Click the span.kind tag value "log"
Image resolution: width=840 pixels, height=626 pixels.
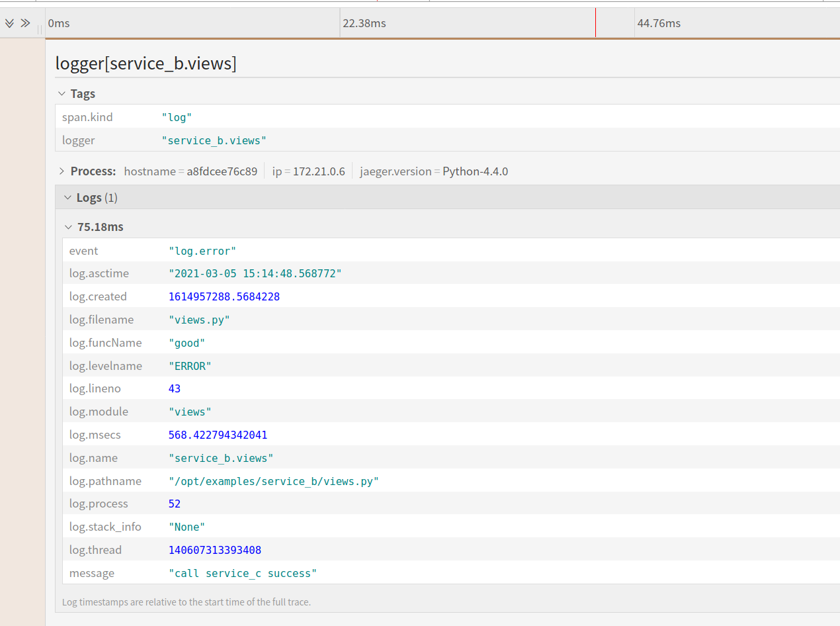(x=177, y=117)
